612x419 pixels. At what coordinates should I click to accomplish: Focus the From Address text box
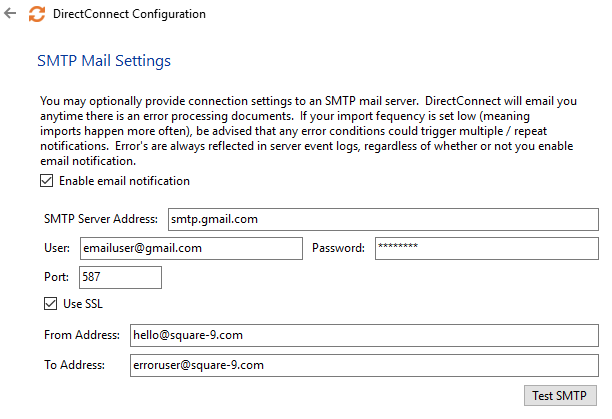(362, 336)
